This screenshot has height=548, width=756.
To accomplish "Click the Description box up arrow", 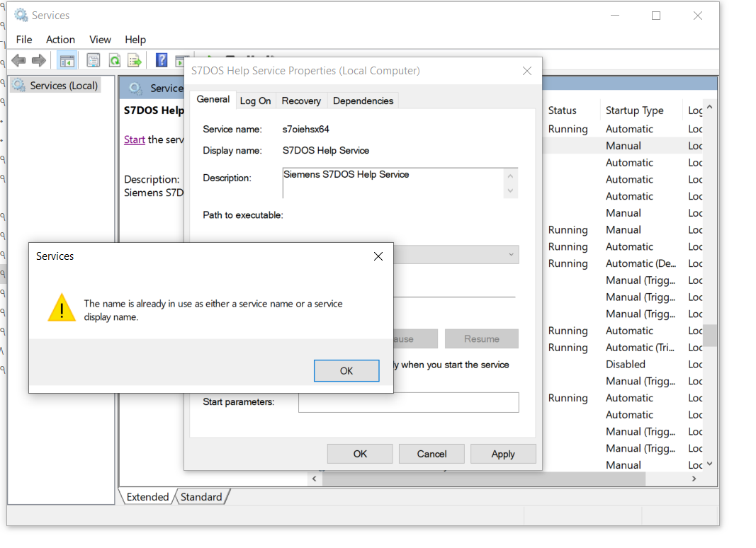I will (510, 176).
